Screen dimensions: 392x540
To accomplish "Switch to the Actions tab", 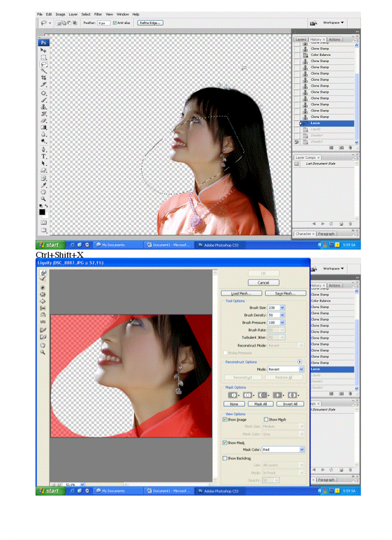I will 334,39.
